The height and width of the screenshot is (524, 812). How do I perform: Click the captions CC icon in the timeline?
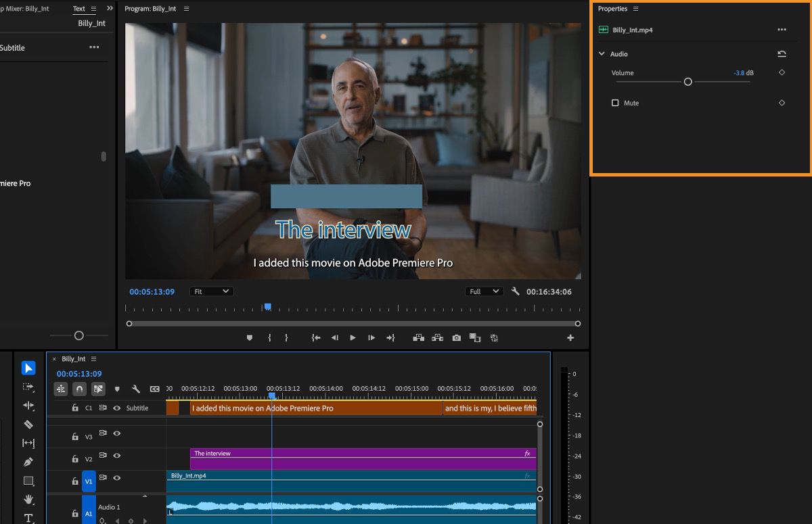(155, 389)
